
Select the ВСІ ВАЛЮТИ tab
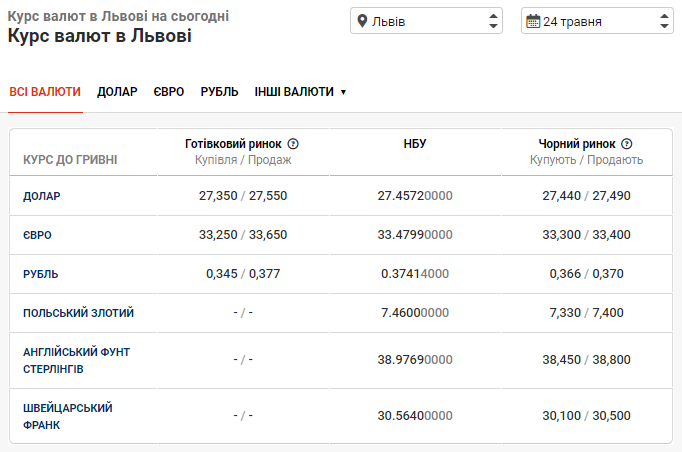click(45, 92)
